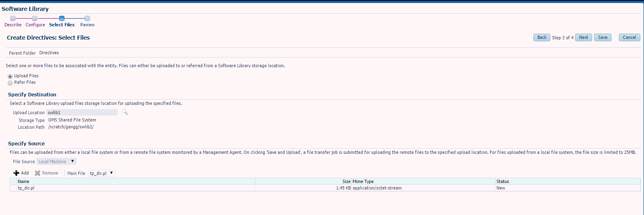Click the X icon to remove a file
644x215 pixels.
point(37,173)
